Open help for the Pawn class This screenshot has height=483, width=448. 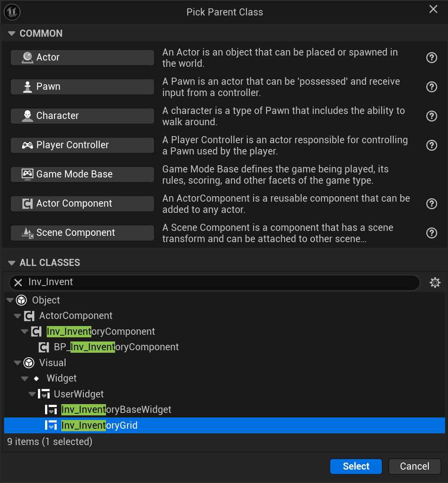pyautogui.click(x=432, y=87)
